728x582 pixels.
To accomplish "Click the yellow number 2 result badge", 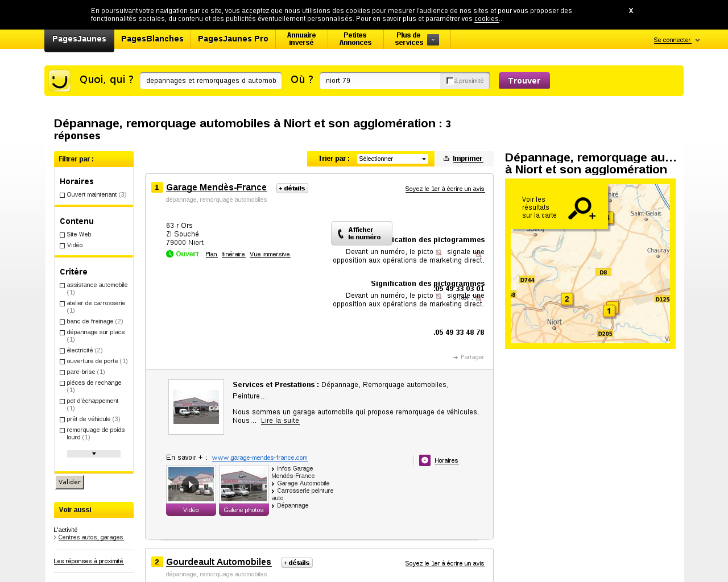I will 157,562.
